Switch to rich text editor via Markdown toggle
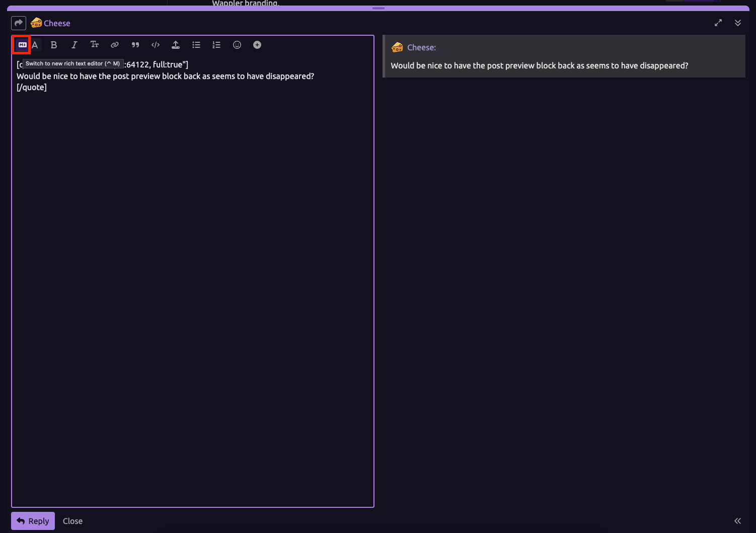 (x=22, y=45)
